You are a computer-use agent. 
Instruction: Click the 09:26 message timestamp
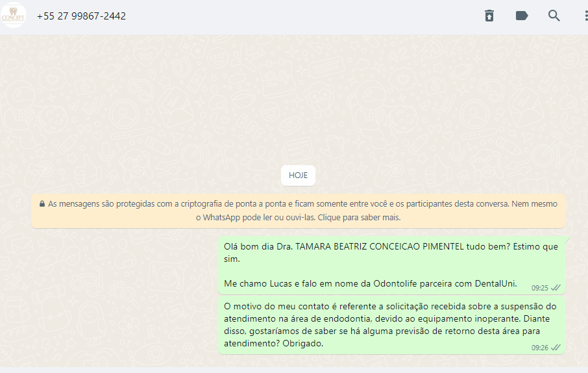coord(539,348)
